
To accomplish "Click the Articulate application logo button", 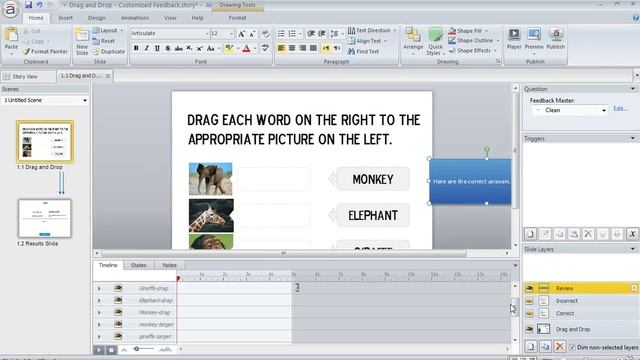I will (x=10, y=9).
